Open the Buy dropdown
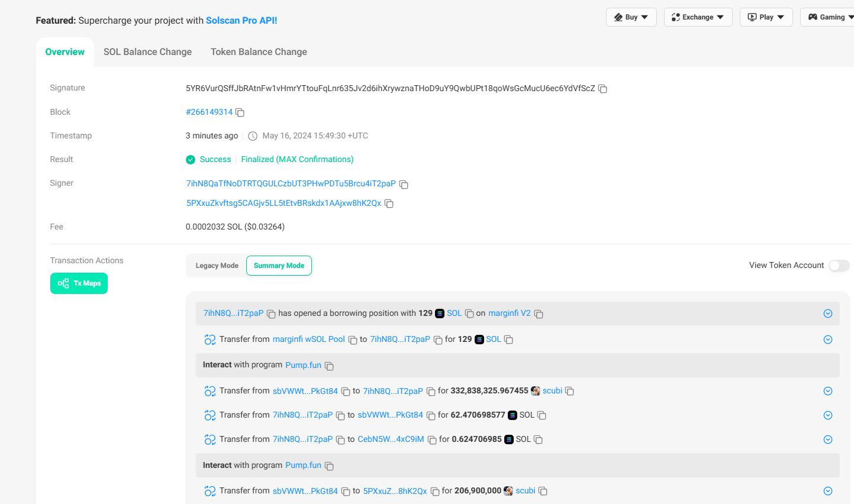854x504 pixels. pyautogui.click(x=631, y=17)
